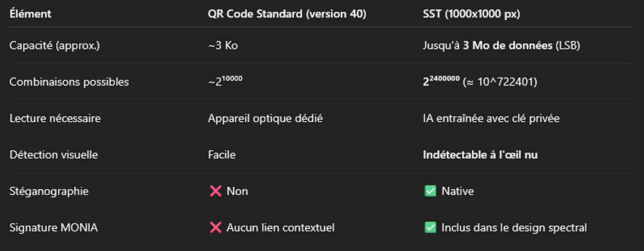The width and height of the screenshot is (644, 251).
Task: Click the "Stéganographie" row label
Action: (x=49, y=191)
